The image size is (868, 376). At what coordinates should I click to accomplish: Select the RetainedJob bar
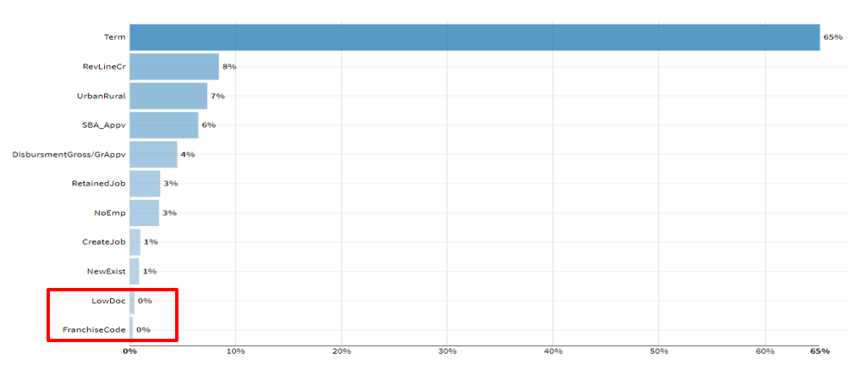click(x=145, y=183)
